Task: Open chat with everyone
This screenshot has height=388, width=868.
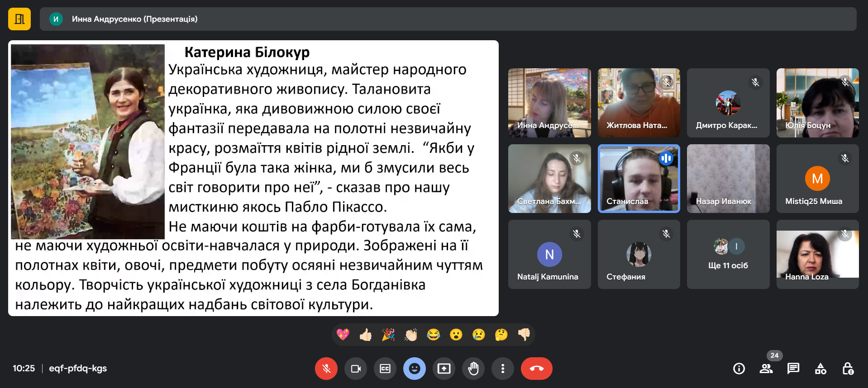Action: [x=793, y=369]
